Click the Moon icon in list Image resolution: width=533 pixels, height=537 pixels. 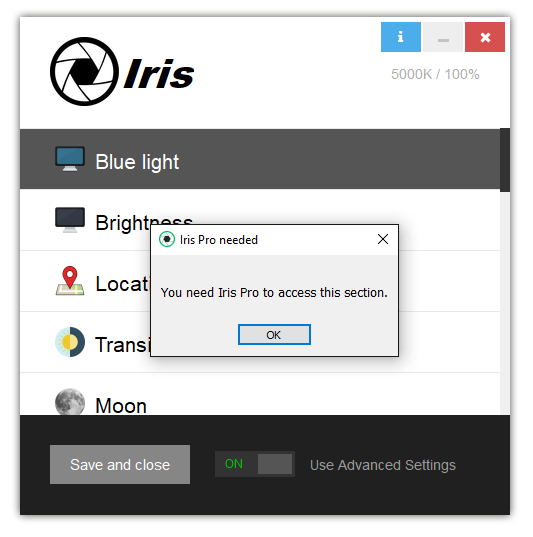70,402
